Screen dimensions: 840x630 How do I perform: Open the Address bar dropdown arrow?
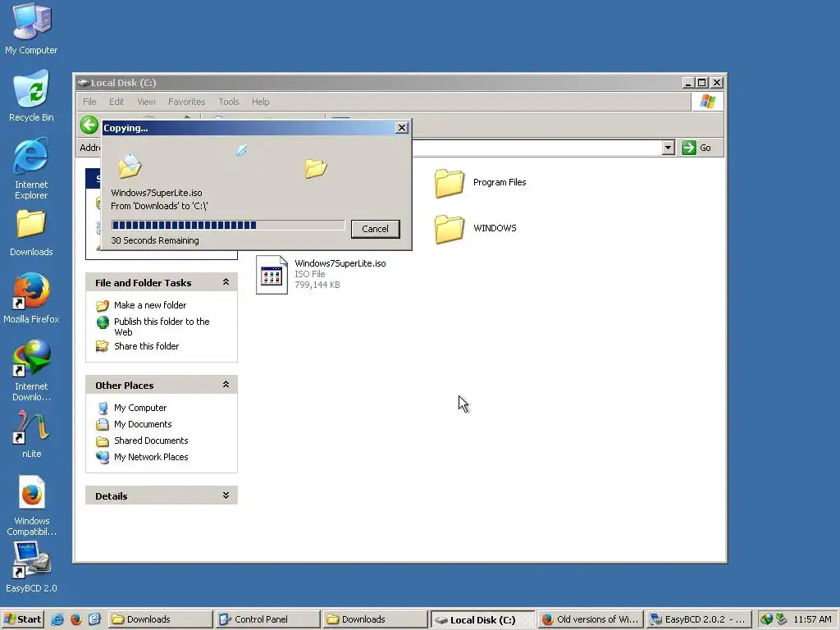click(x=668, y=148)
